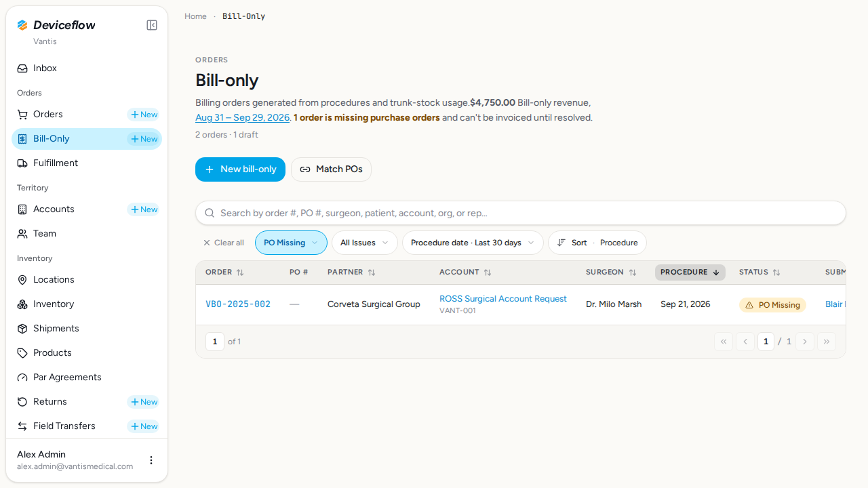Open the Aug 31 – Sep 29, 2026 date range link
The image size is (868, 488).
242,118
